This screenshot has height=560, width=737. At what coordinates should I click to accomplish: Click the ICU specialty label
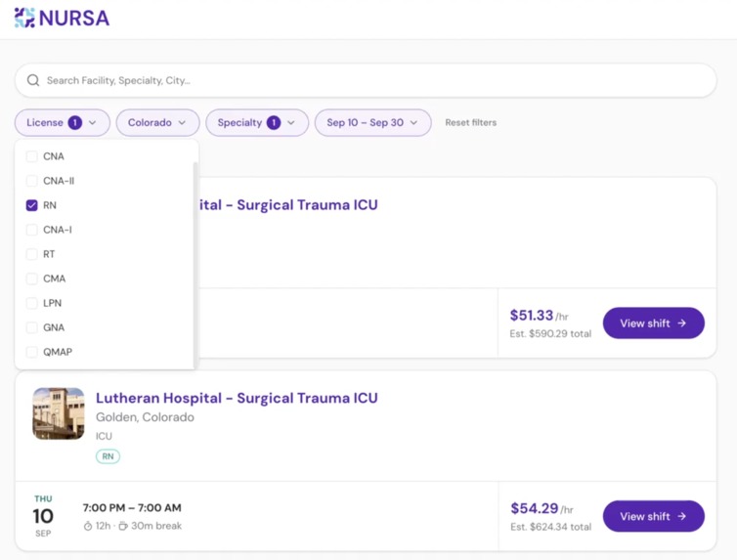tap(104, 436)
